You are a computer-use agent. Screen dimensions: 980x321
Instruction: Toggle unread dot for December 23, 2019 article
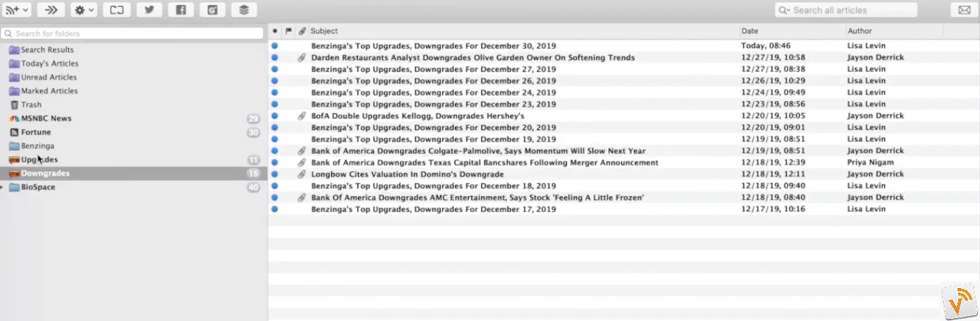274,104
